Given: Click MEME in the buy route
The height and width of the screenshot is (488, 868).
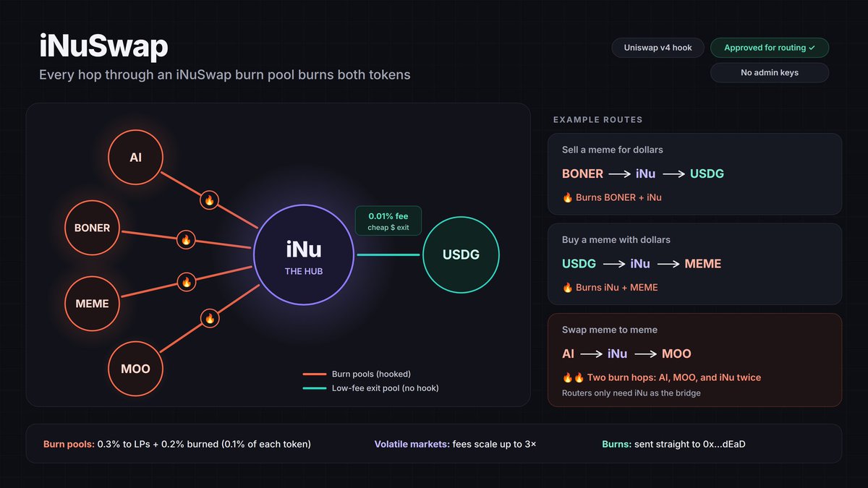Looking at the screenshot, I should tap(703, 264).
